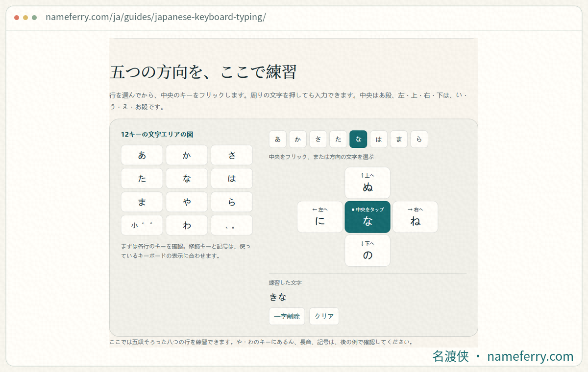The image size is (588, 372).
Task: Switch to the は row tab
Action: [379, 139]
